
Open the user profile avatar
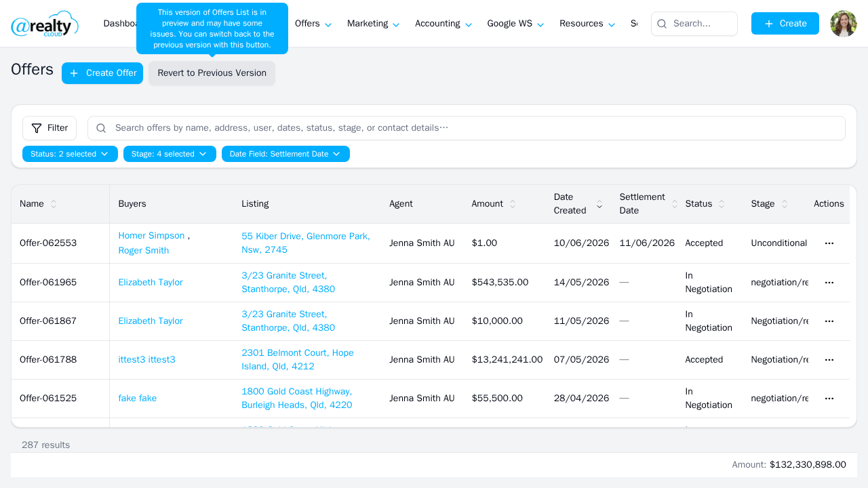coord(844,24)
